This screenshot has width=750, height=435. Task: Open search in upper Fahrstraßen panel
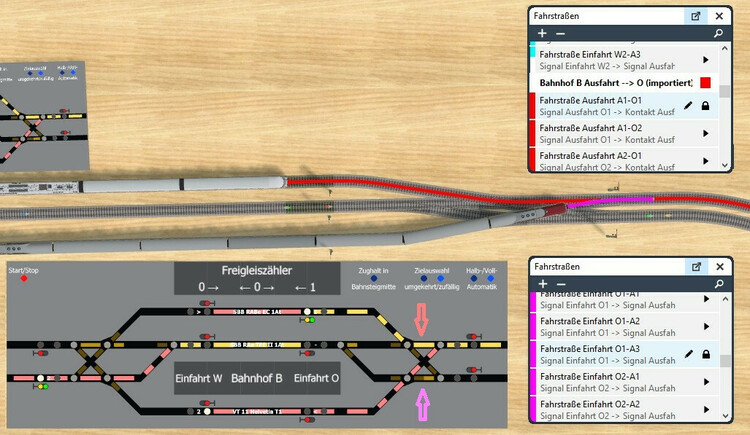point(718,34)
